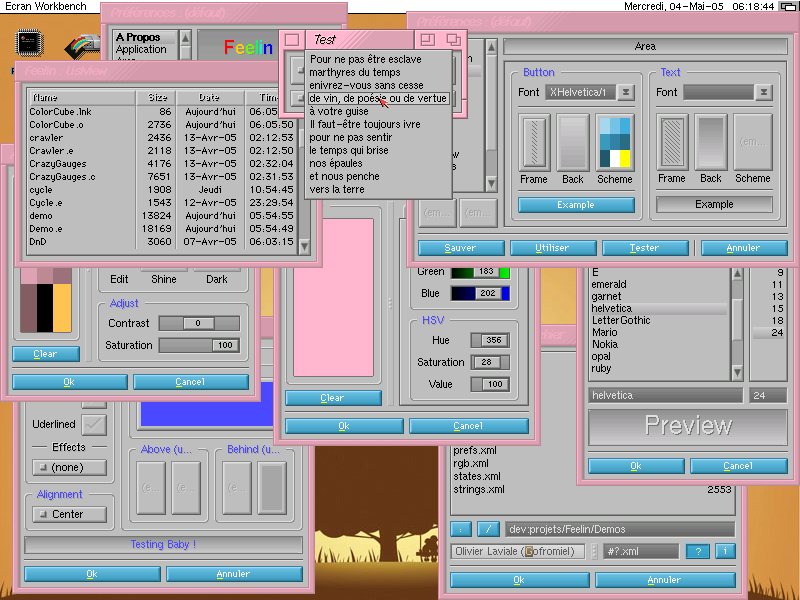The width and height of the screenshot is (800, 600).
Task: Open the Back preview in the Text group
Action: click(x=711, y=142)
